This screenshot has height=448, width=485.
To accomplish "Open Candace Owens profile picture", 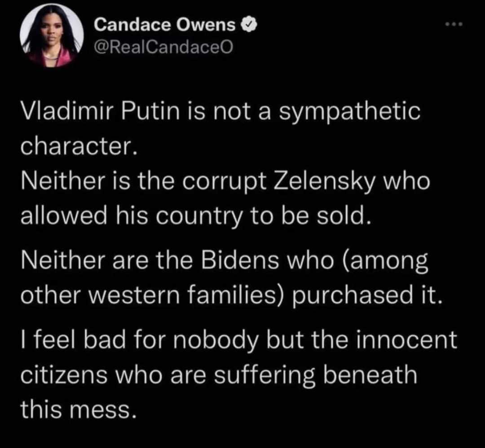I will 52,35.
